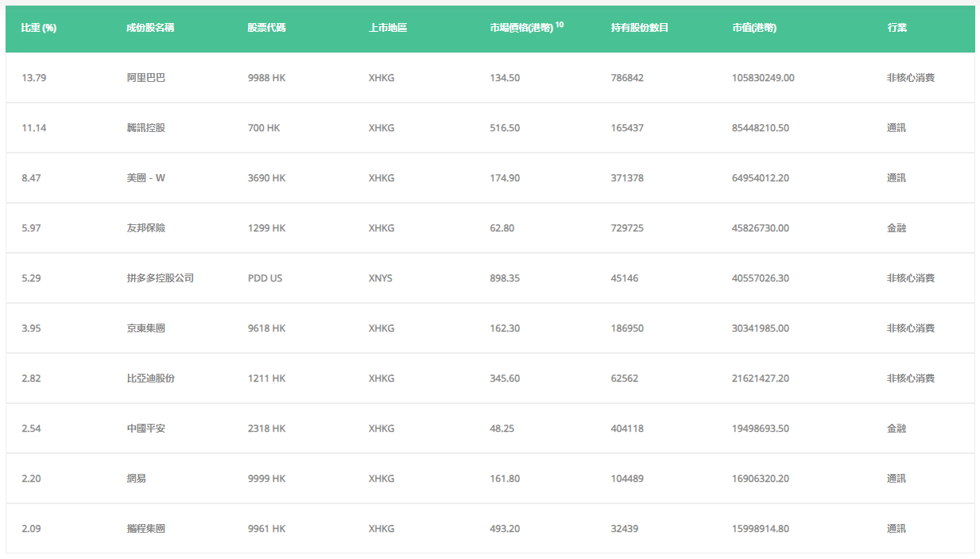Click stock code 3690 HK

(x=266, y=178)
